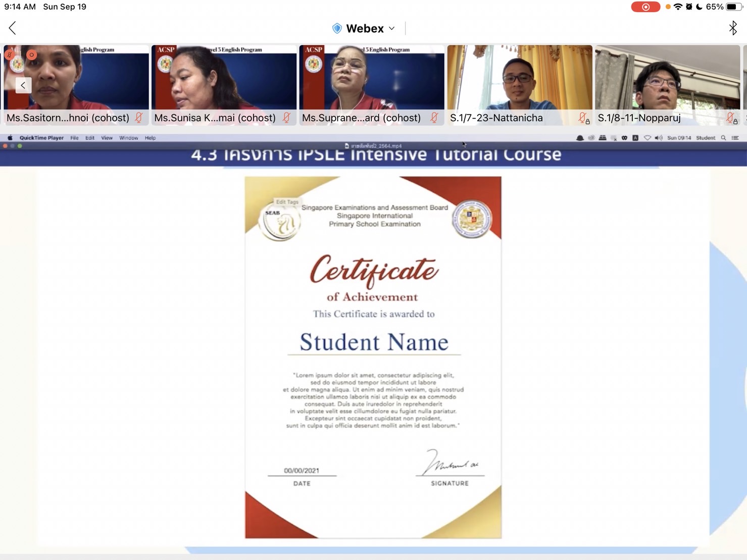Click the Mac Wi-Fi status icon
The height and width of the screenshot is (560, 747).
[647, 138]
